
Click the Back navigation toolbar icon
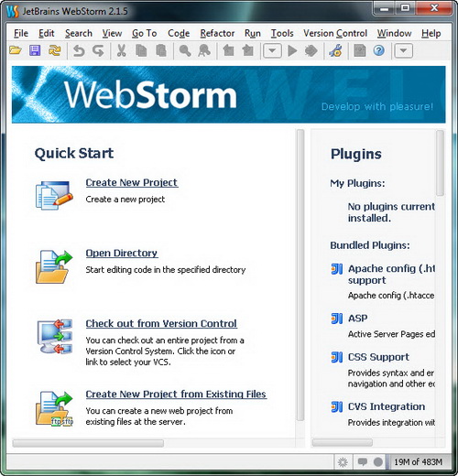pos(228,50)
